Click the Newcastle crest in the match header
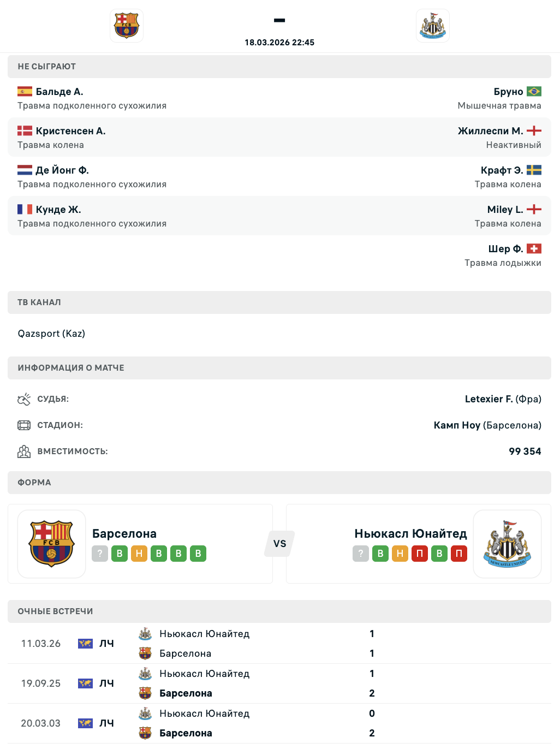 [x=432, y=26]
